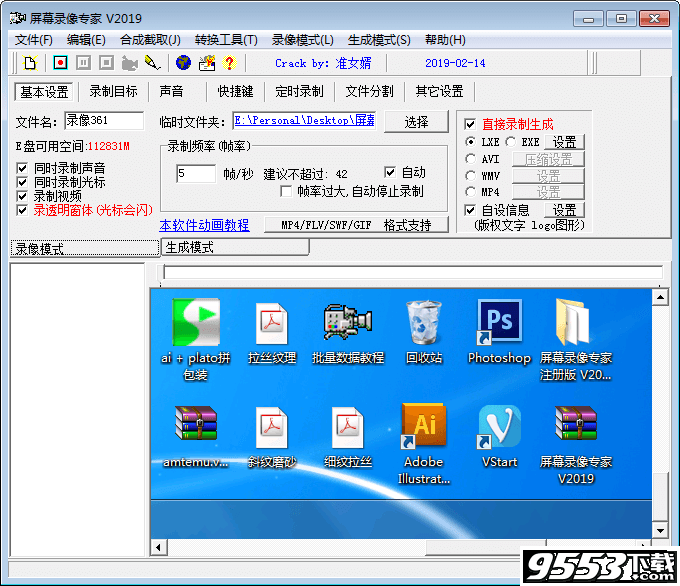Image resolution: width=680 pixels, height=586 pixels.
Task: Switch to the 定时录制 tab
Action: click(299, 91)
